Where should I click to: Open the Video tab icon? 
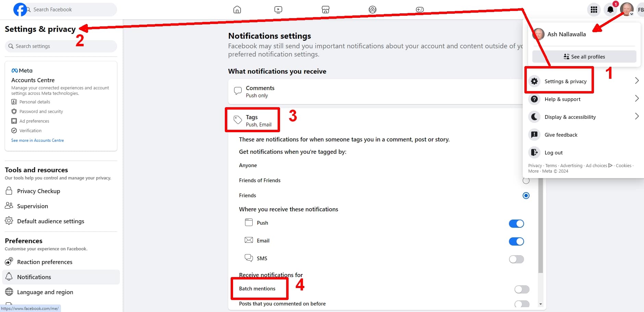point(278,10)
